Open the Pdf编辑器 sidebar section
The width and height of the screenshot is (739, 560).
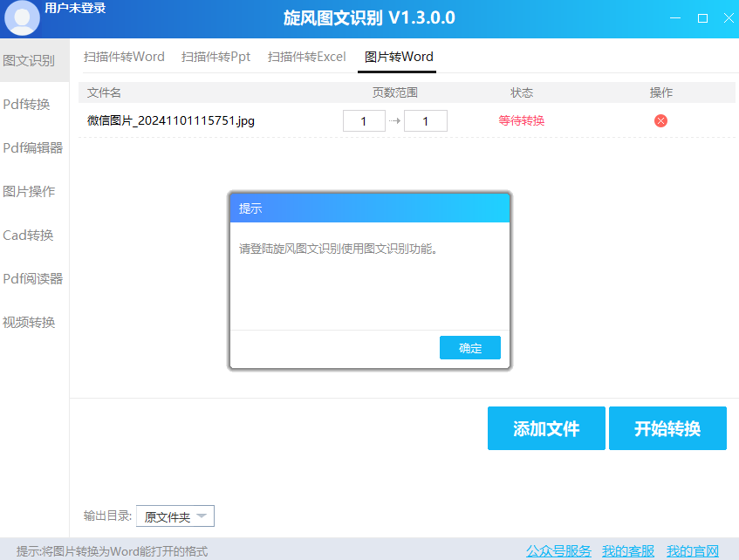(34, 148)
